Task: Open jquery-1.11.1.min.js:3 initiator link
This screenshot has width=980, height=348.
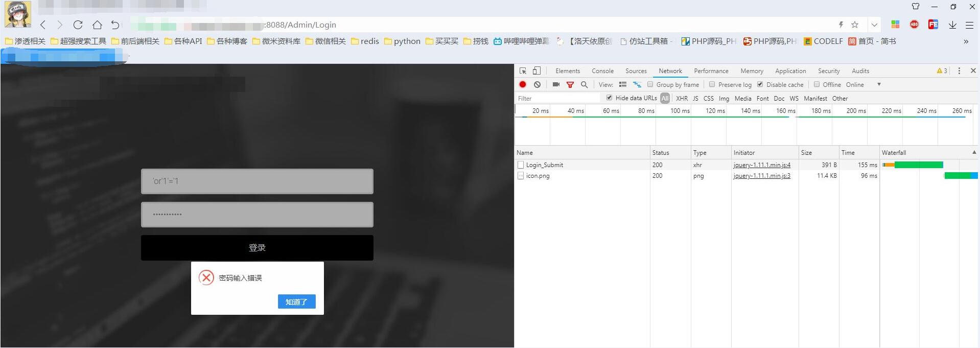Action: click(x=762, y=176)
